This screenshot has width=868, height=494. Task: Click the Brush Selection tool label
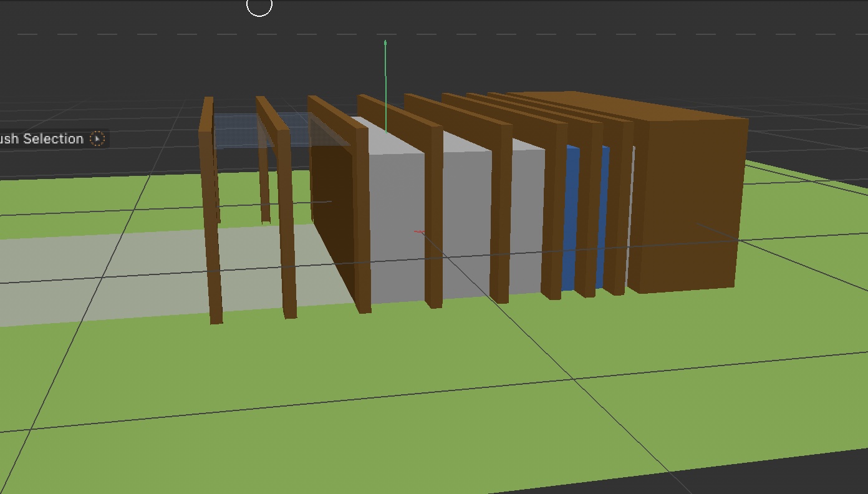[42, 138]
